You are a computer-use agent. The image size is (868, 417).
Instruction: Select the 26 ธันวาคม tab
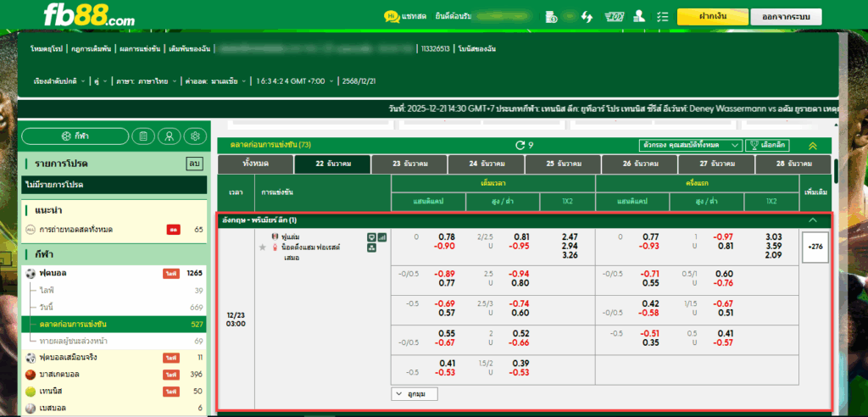pyautogui.click(x=639, y=164)
